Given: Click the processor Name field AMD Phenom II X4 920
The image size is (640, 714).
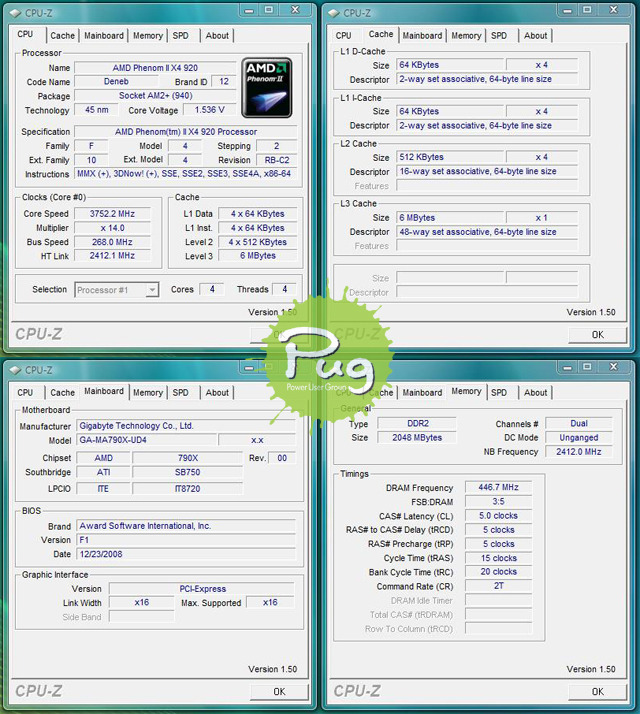Looking at the screenshot, I should coord(155,68).
